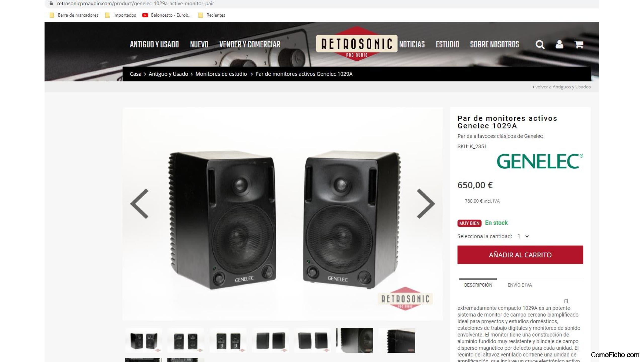The image size is (644, 362).
Task: Go back via volver a Antiguos y Usados
Action: pos(561,87)
